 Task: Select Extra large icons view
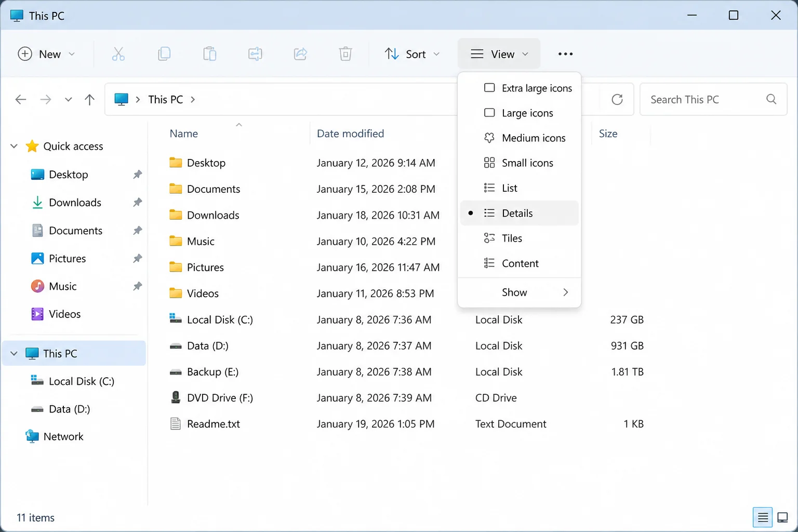(x=520, y=88)
